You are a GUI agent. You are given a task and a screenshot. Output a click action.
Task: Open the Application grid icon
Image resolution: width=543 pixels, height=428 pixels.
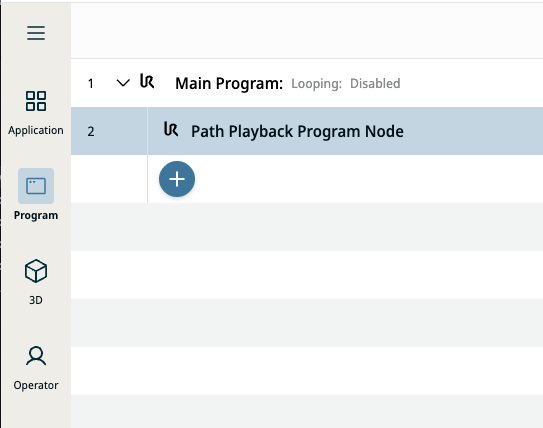tap(36, 101)
